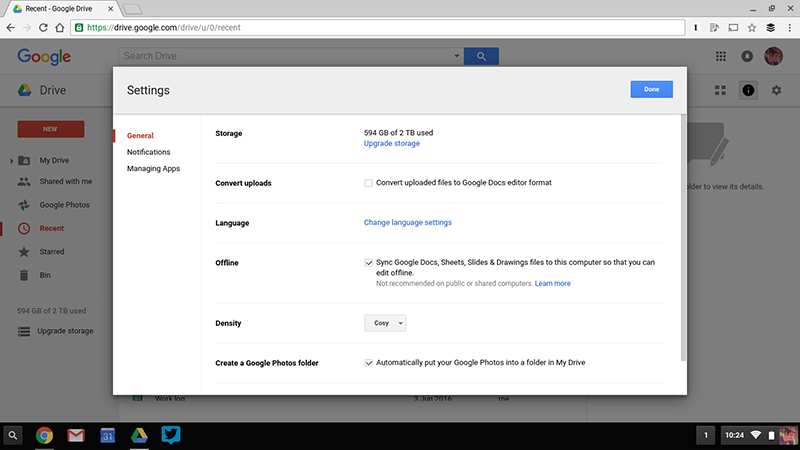The width and height of the screenshot is (800, 450).
Task: Open the Drive settings gear icon
Action: pos(776,90)
